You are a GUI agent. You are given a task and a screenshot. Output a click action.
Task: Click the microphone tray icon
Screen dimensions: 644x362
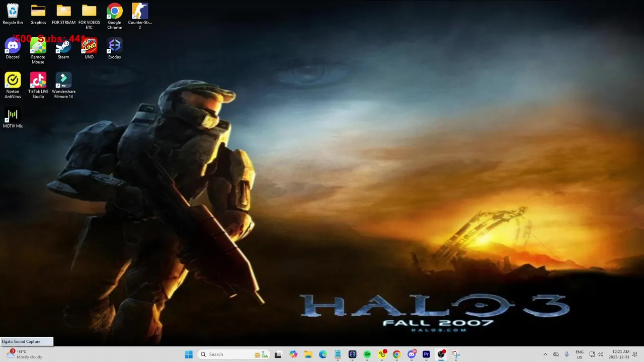click(567, 354)
